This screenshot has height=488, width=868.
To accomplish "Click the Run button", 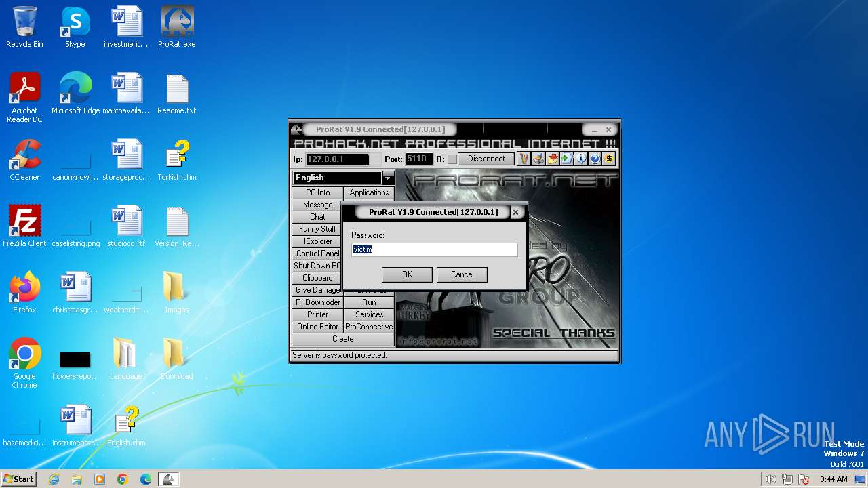I will pos(369,302).
